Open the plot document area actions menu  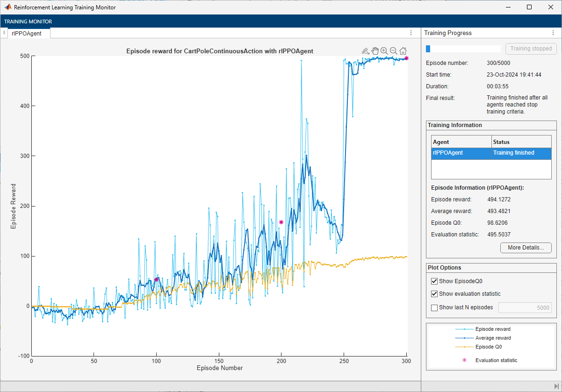click(411, 33)
